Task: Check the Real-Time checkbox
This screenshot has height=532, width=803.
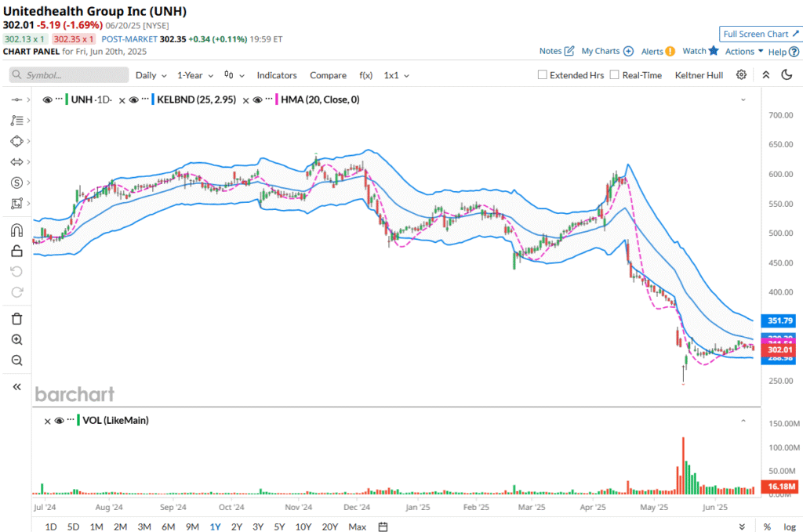Action: [615, 75]
